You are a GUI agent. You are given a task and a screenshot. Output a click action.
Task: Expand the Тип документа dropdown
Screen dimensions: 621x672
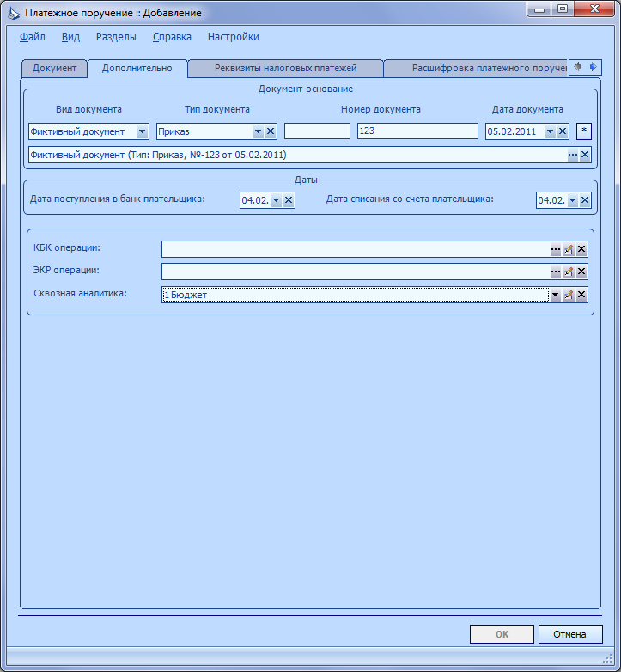pyautogui.click(x=258, y=131)
